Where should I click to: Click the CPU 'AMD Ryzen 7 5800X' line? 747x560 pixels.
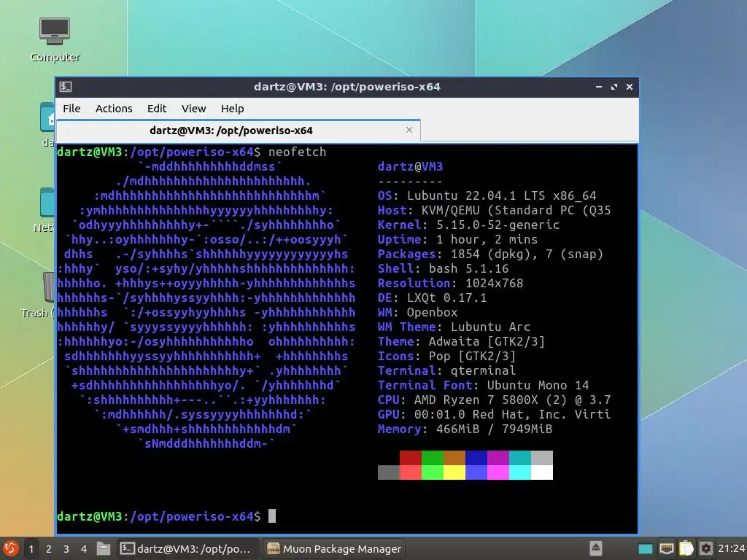click(x=494, y=400)
